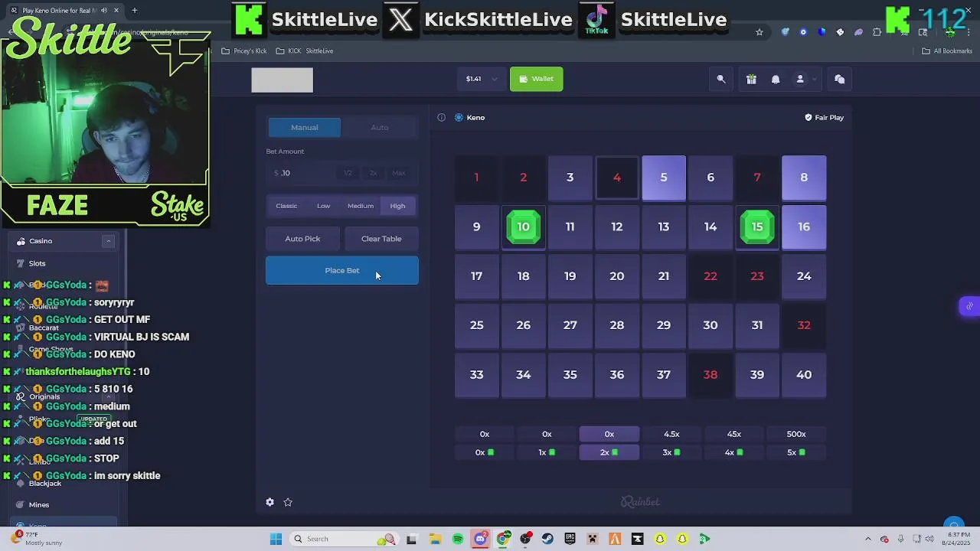The height and width of the screenshot is (551, 980).
Task: Open Windows Start menu
Action: (276, 539)
